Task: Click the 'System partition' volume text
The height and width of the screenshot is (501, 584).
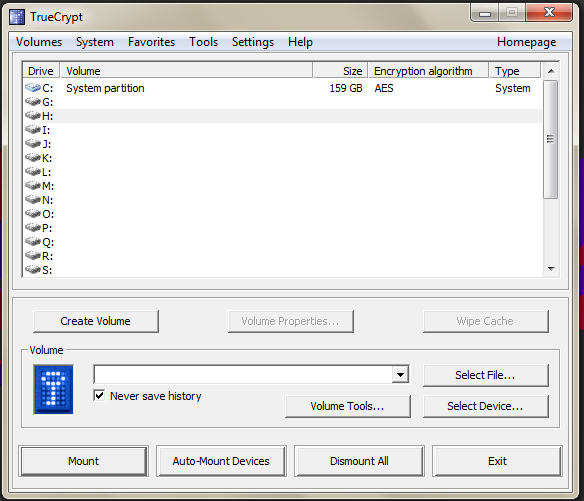Action: click(x=105, y=88)
